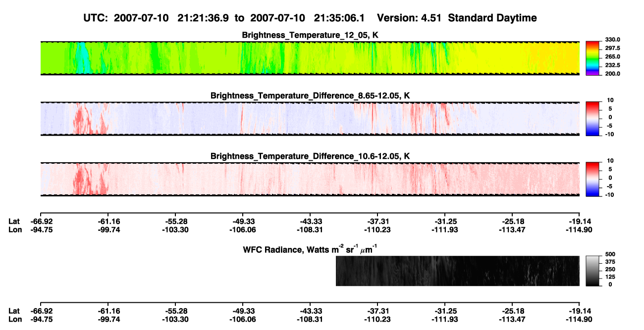
Task: Click upper axis latitude value -37.31
Action: pos(377,221)
